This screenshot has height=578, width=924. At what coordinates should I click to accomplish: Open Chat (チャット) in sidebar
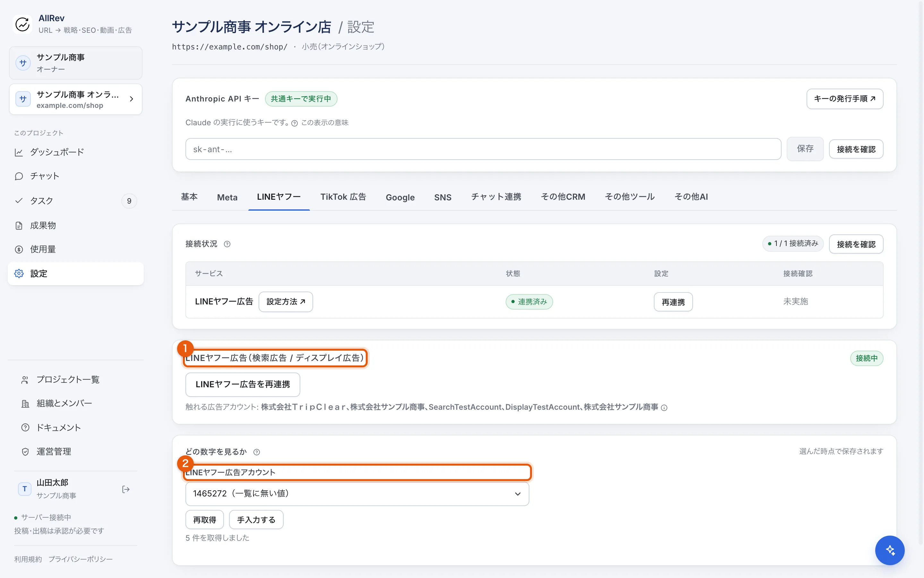pyautogui.click(x=76, y=176)
